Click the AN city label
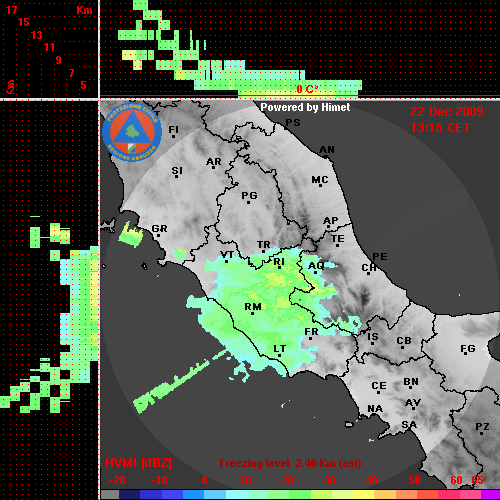Image resolution: width=500 pixels, height=500 pixels. pyautogui.click(x=327, y=150)
